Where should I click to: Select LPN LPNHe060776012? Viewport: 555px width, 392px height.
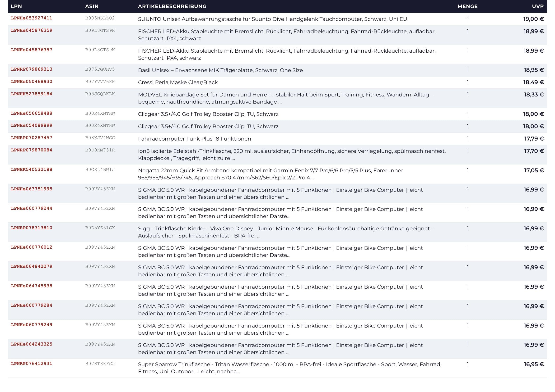point(31,247)
